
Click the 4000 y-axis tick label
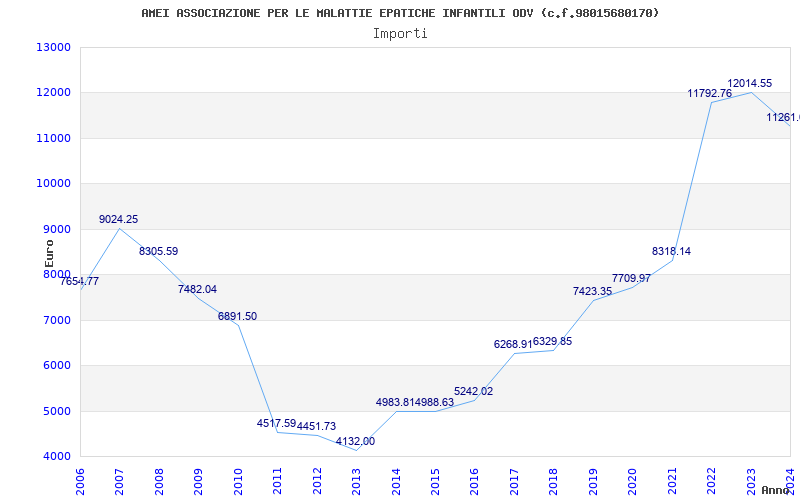tap(57, 457)
